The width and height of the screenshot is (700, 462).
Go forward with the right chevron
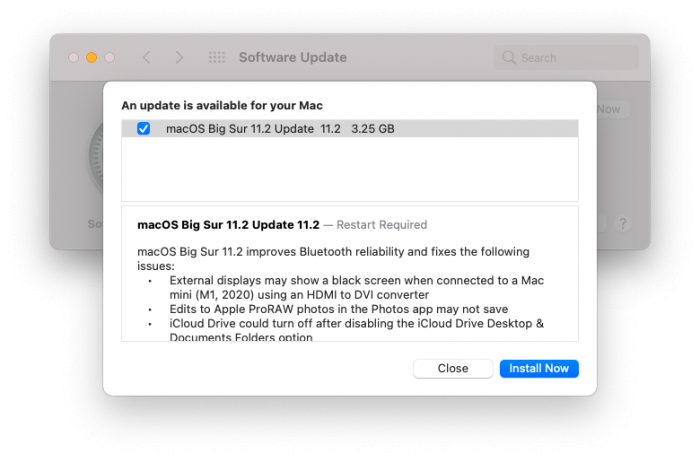(x=180, y=58)
